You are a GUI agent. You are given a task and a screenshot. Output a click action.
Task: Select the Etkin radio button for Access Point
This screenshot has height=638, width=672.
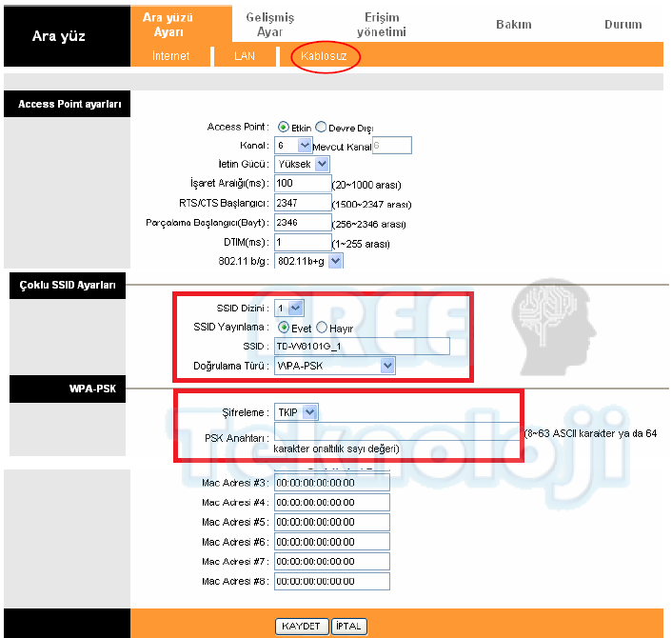(x=284, y=127)
